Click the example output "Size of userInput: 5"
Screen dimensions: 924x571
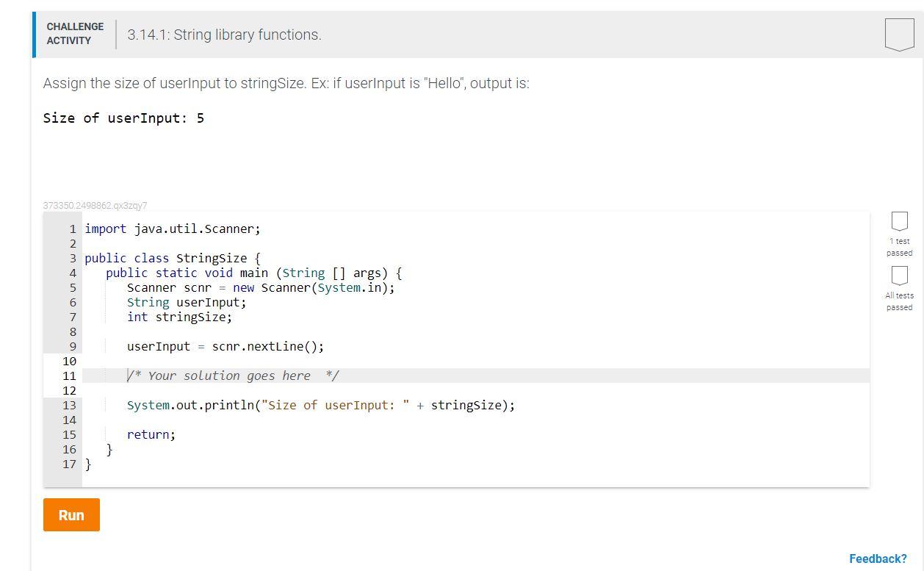(x=123, y=118)
